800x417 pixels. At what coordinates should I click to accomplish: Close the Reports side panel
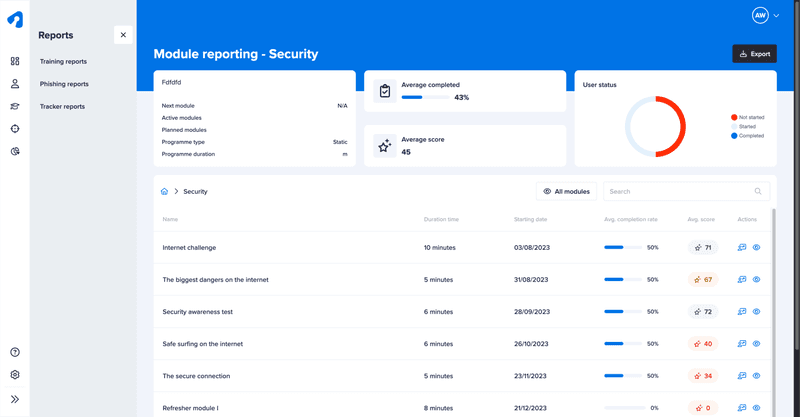tap(123, 35)
